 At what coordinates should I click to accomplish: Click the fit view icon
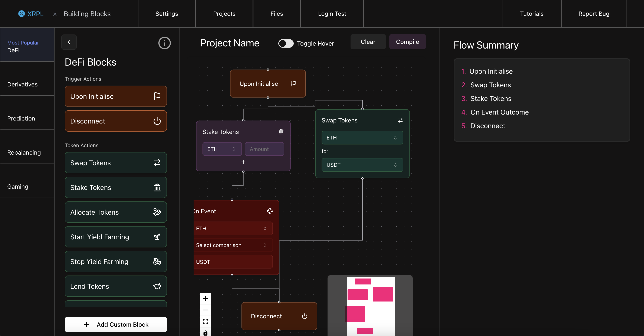(205, 322)
